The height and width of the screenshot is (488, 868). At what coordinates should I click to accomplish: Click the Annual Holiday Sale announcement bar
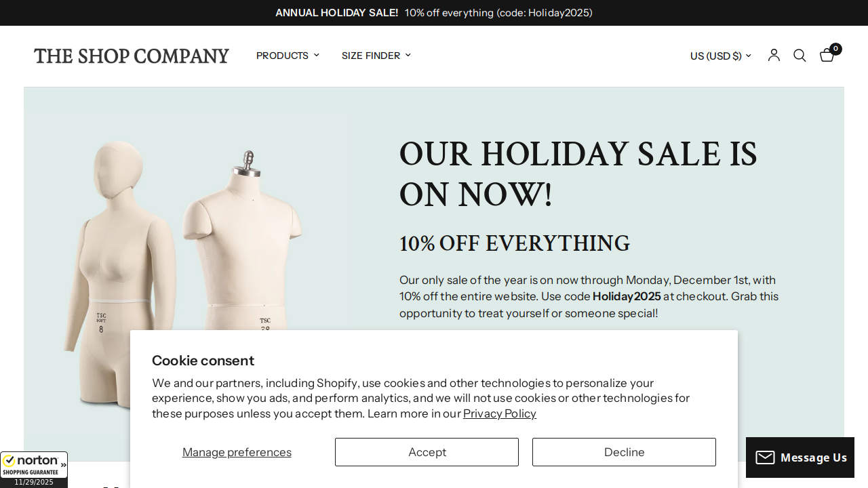(x=434, y=13)
